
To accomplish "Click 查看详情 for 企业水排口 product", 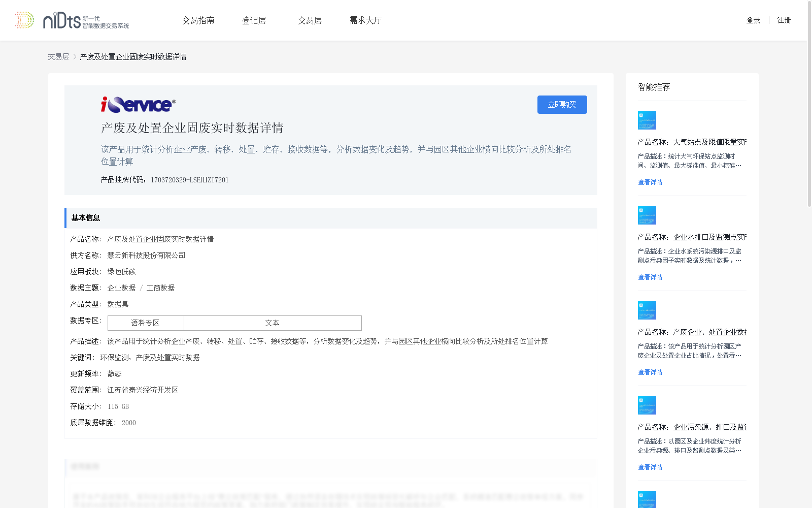I will click(650, 277).
